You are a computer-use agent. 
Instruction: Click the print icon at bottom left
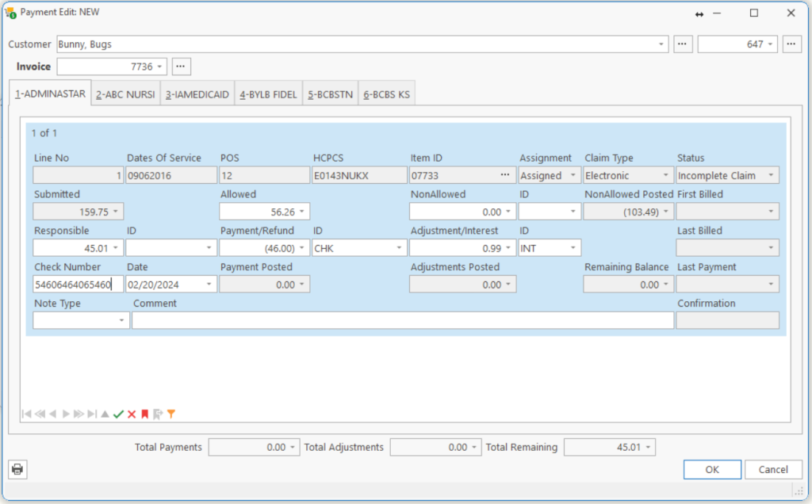point(17,469)
